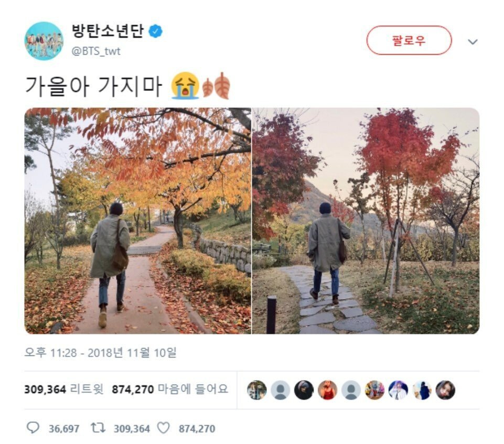The width and height of the screenshot is (504, 444).
Task: View the 874,270 마음에 들어요 list
Action: (170, 389)
